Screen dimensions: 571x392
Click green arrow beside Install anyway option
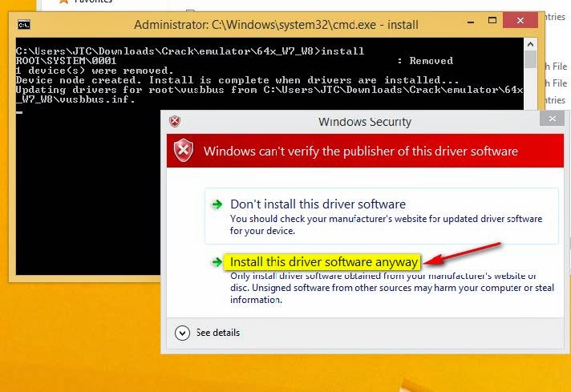pyautogui.click(x=217, y=262)
